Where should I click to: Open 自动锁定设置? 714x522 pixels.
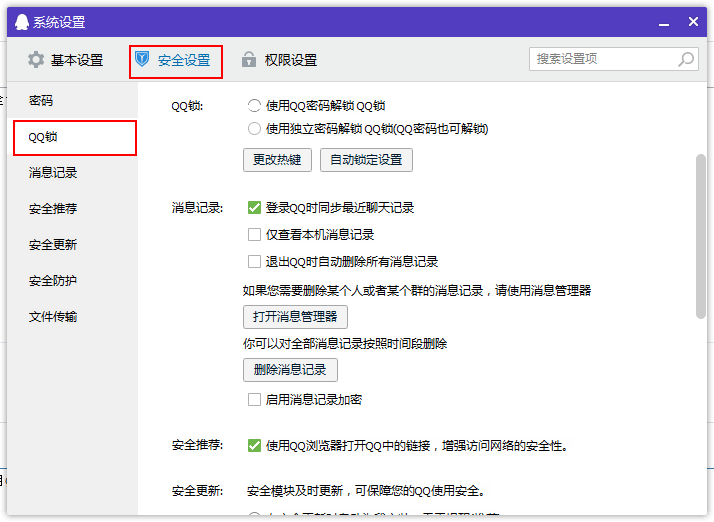366,160
